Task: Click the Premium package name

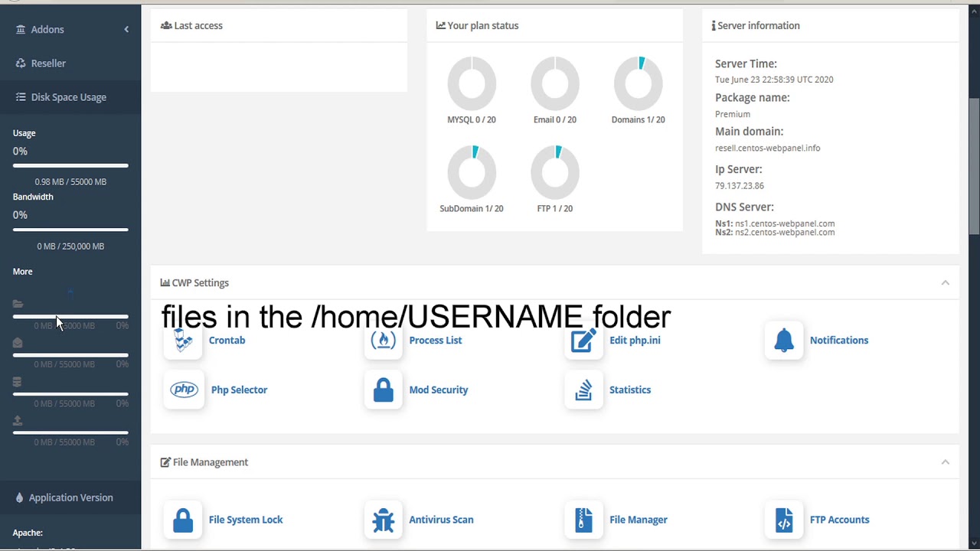Action: coord(733,114)
